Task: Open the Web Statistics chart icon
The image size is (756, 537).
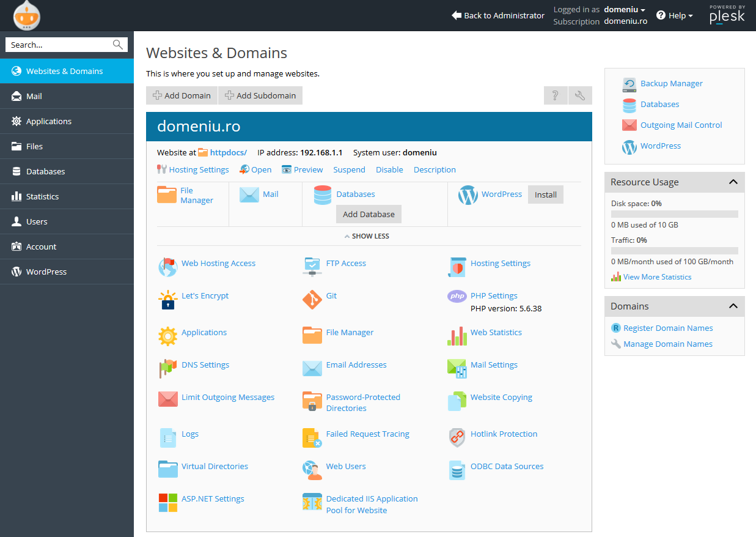Action: 457,336
